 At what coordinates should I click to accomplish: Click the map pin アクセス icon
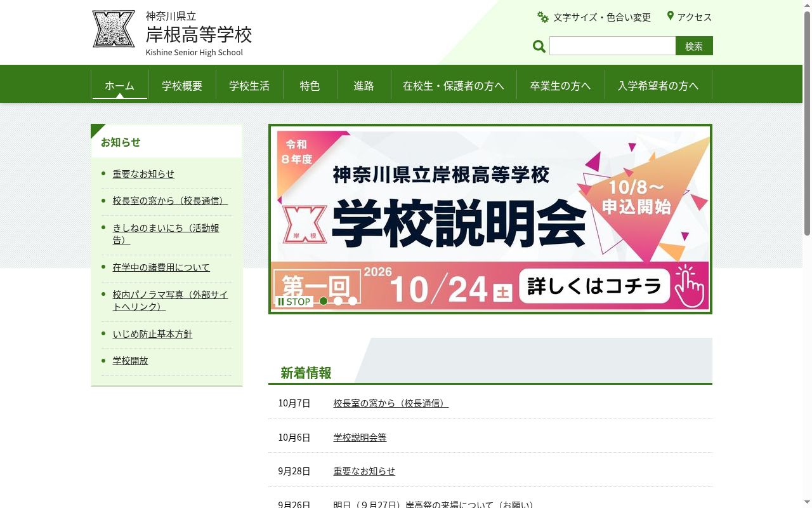click(670, 16)
